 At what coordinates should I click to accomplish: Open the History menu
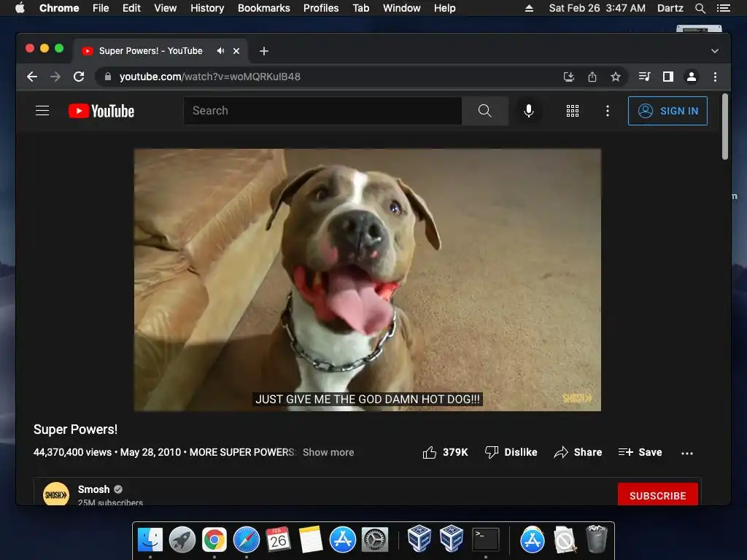coord(207,8)
